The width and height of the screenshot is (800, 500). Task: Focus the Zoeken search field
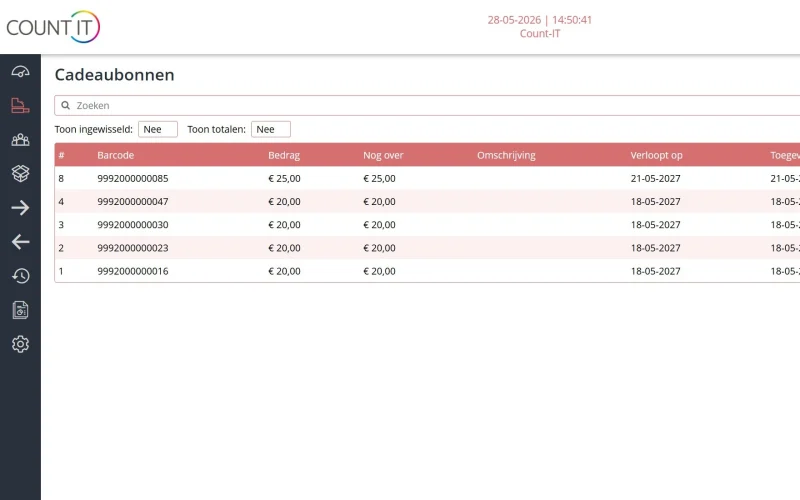pos(429,106)
